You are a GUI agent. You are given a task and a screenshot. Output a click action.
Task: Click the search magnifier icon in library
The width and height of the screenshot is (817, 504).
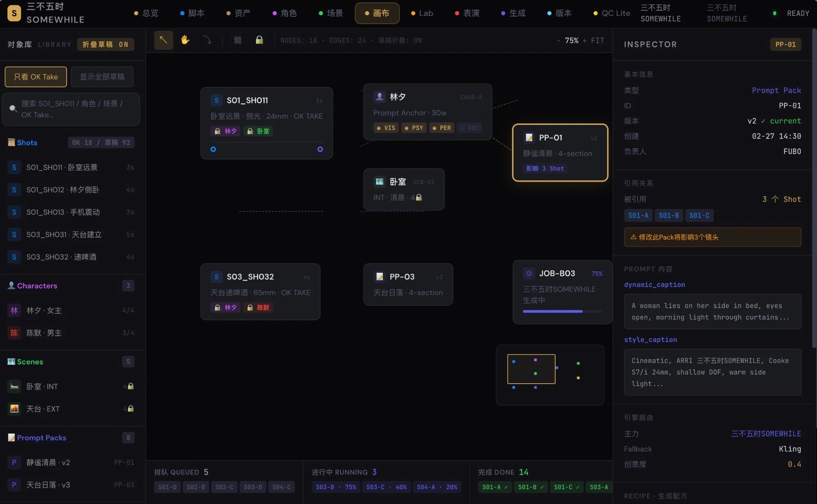click(13, 109)
